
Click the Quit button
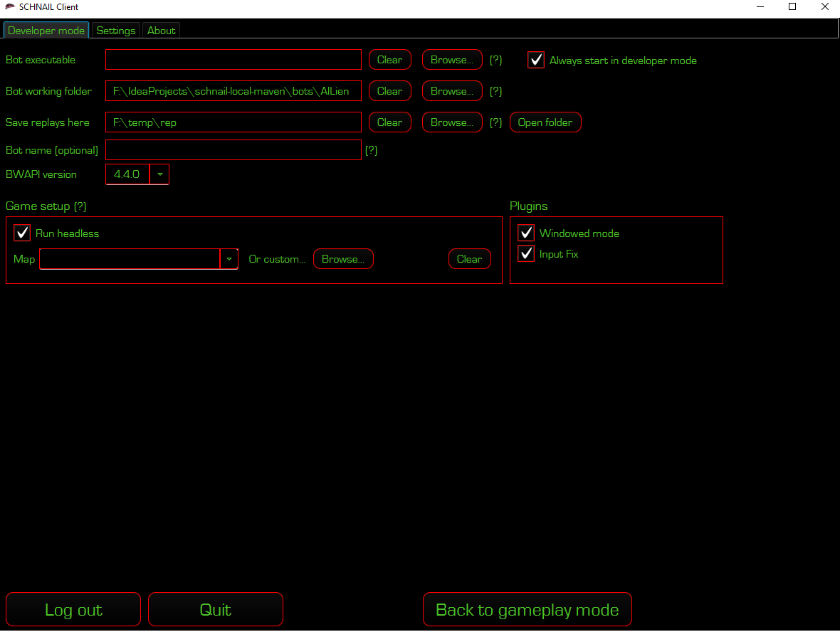click(x=216, y=609)
